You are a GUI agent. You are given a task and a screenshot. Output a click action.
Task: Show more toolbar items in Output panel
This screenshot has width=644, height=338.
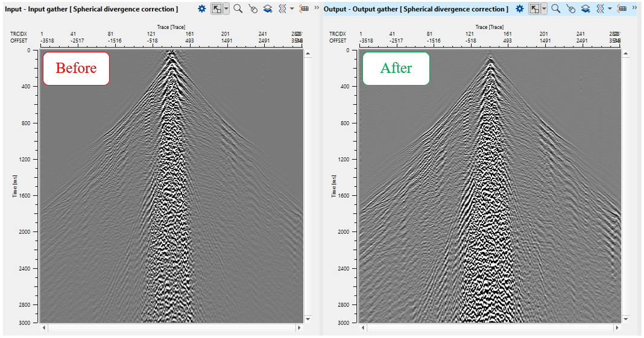pos(635,8)
